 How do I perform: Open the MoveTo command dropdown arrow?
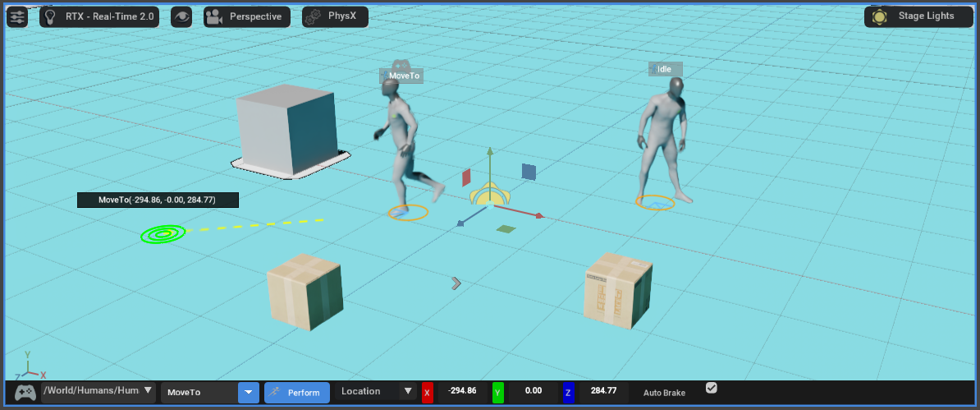coord(248,393)
